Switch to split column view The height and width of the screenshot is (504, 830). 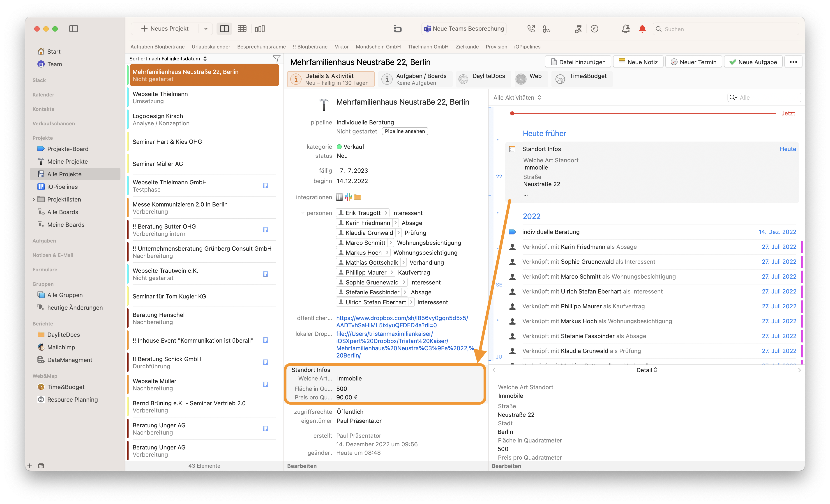224,29
